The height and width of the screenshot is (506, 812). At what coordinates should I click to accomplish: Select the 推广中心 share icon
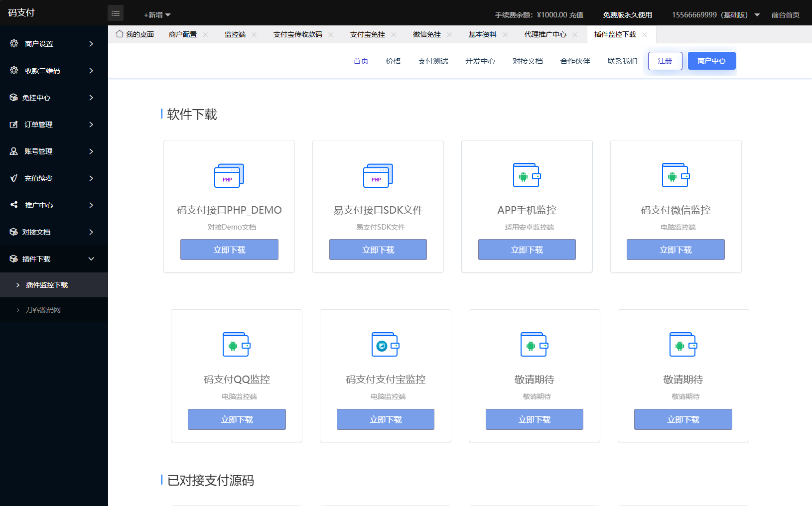13,205
